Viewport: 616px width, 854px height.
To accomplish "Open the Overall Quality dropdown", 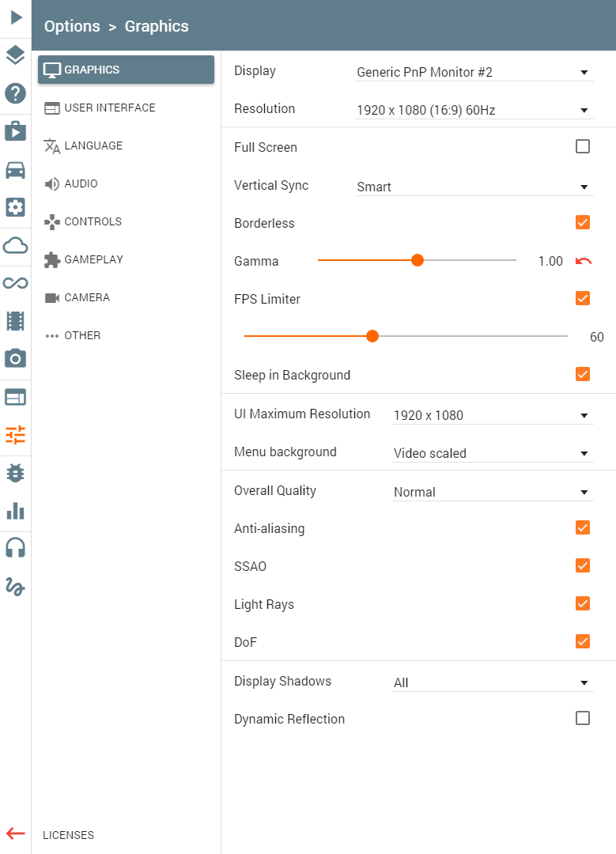I will pyautogui.click(x=493, y=492).
